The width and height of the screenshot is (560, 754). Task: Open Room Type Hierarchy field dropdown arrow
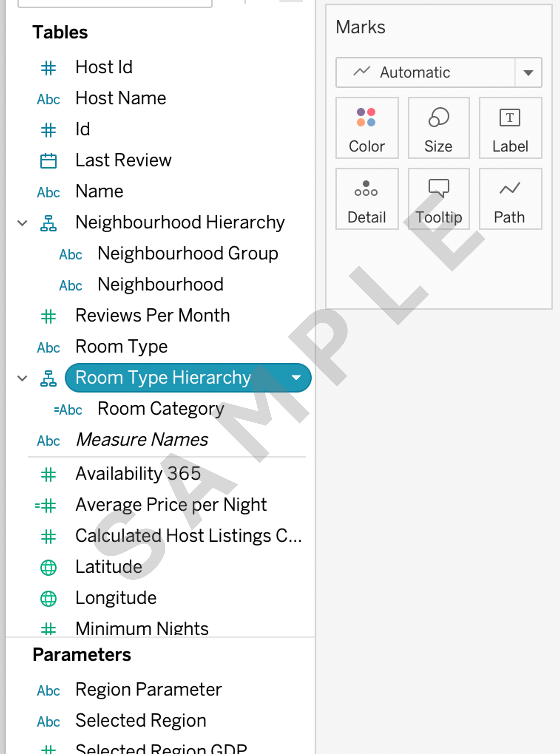[296, 378]
